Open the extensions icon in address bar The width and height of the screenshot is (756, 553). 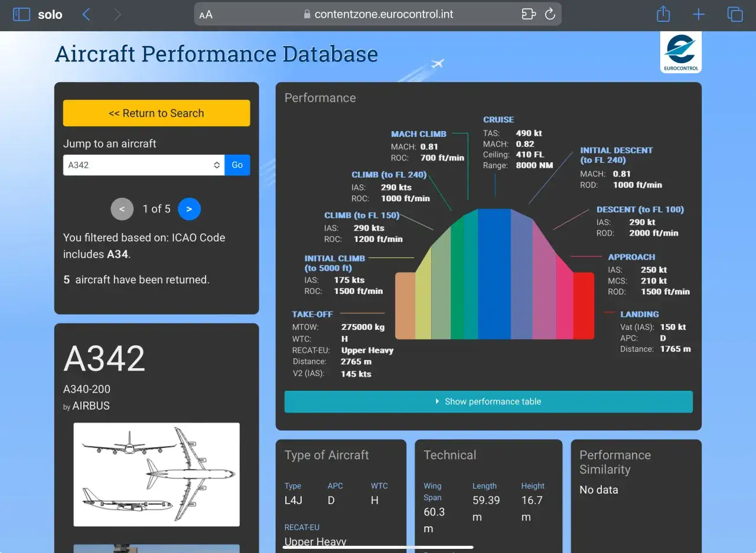click(x=529, y=14)
